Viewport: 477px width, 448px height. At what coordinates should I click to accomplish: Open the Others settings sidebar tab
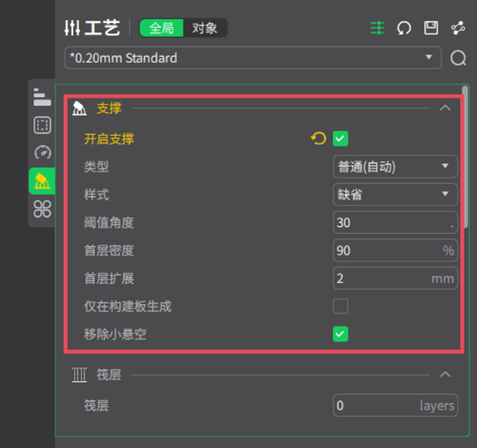(42, 209)
